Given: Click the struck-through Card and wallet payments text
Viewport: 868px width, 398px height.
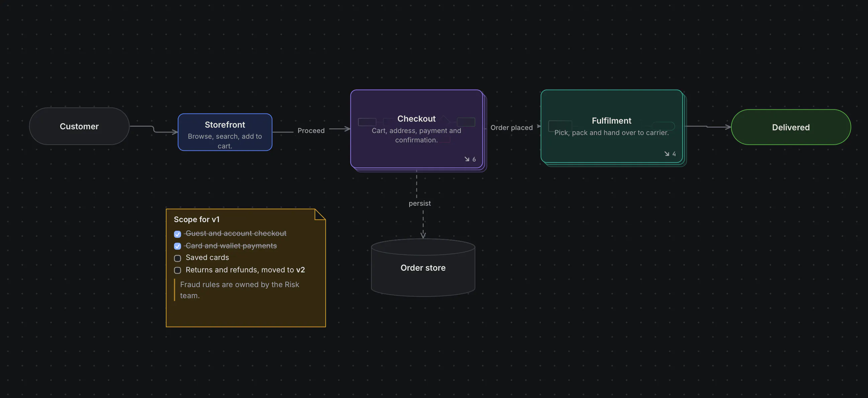Looking at the screenshot, I should pyautogui.click(x=231, y=246).
